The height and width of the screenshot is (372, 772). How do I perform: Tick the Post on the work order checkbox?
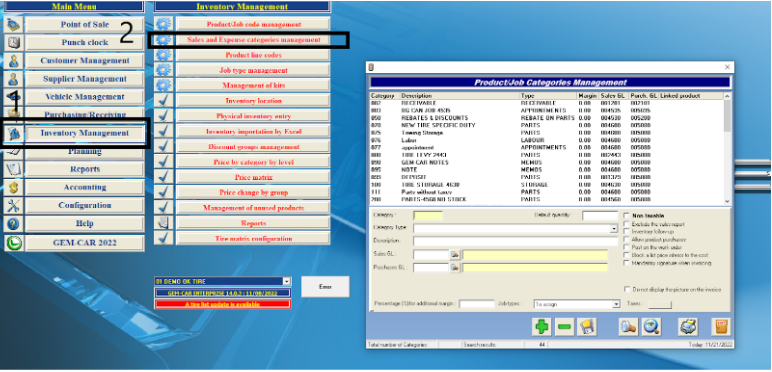tap(627, 248)
